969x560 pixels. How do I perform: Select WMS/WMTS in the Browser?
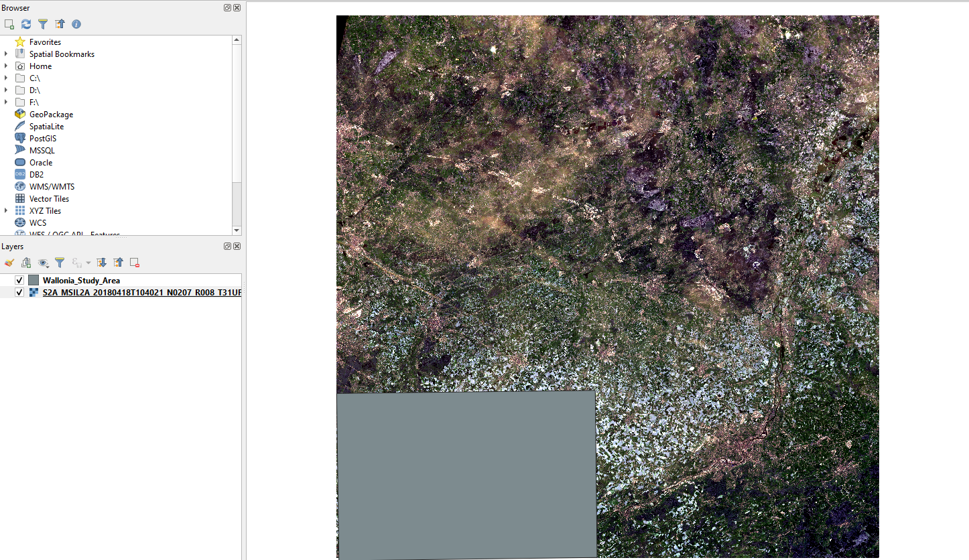pos(52,187)
